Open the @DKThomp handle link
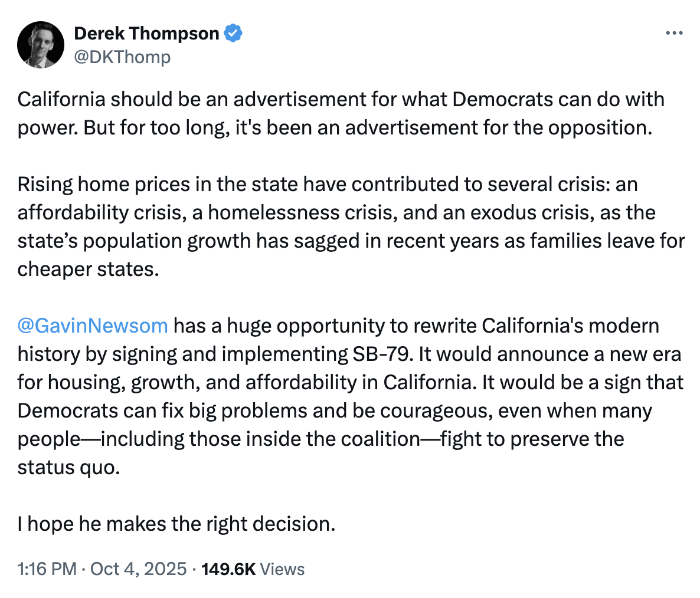 (122, 57)
